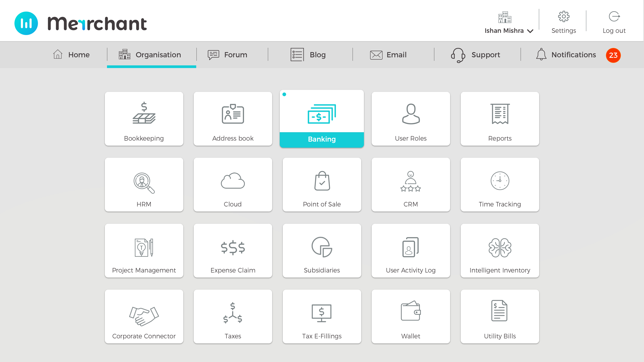Click the HRM card label

point(144,204)
